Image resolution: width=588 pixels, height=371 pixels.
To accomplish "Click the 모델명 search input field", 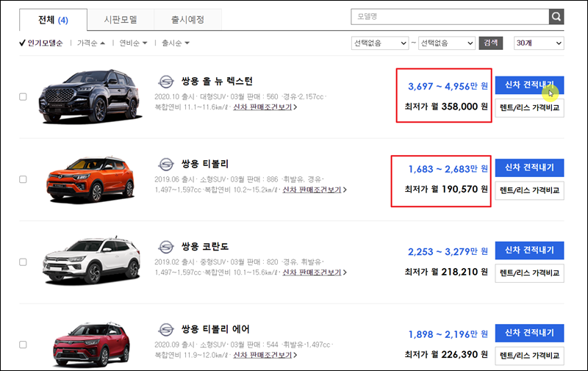I will coord(450,16).
